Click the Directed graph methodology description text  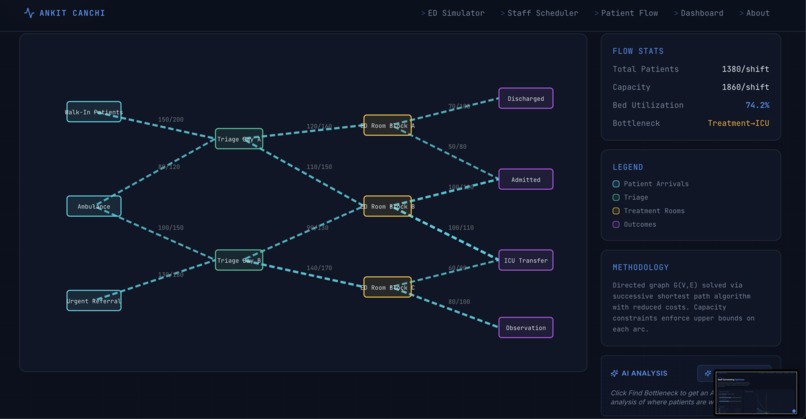click(x=684, y=307)
